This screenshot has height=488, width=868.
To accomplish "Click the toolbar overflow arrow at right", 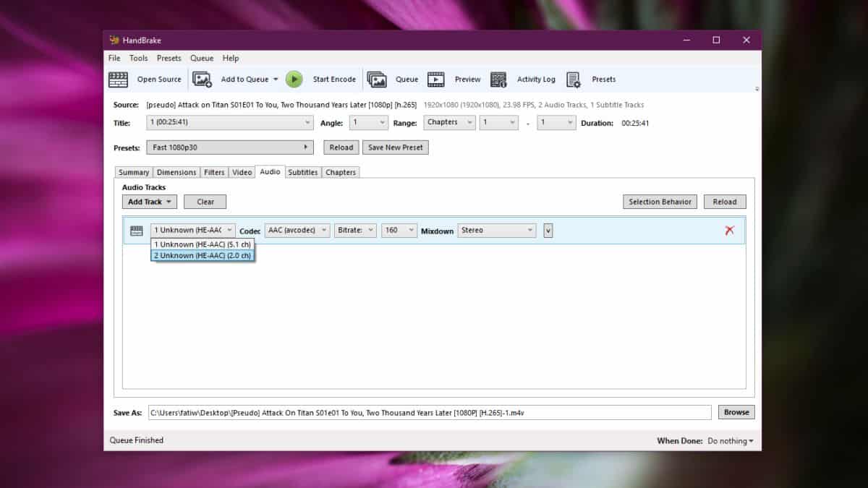I will (757, 89).
